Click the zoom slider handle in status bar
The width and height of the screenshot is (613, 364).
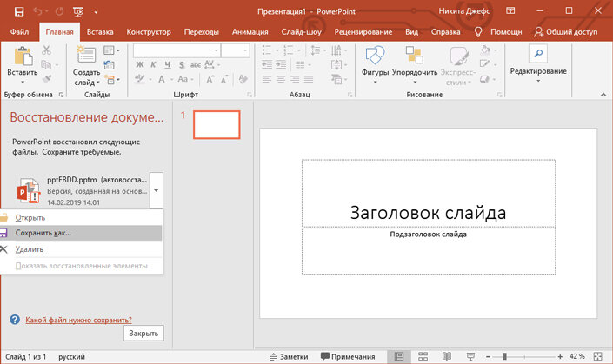pos(504,356)
